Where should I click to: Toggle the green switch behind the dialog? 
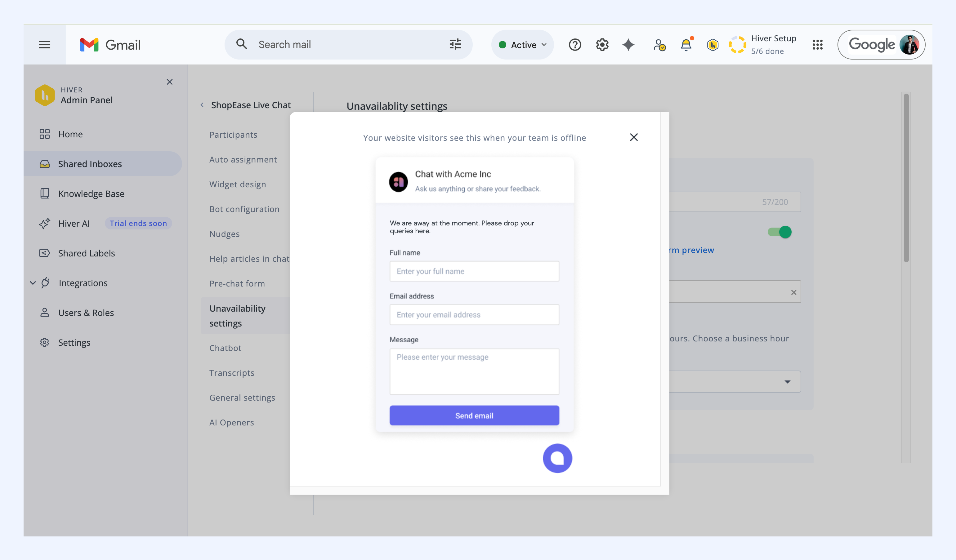[x=779, y=232]
